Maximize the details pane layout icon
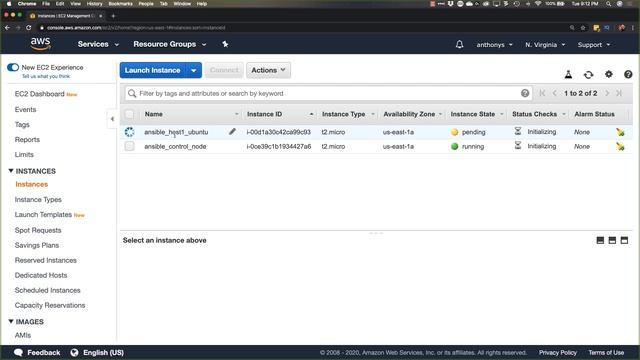Viewport: 640px width, 360px height. 624,240
